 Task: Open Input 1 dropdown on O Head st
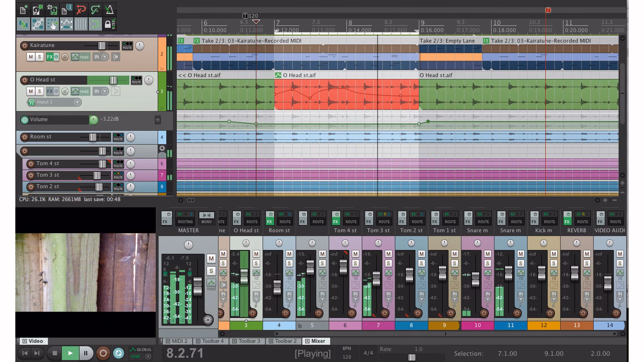click(x=77, y=102)
